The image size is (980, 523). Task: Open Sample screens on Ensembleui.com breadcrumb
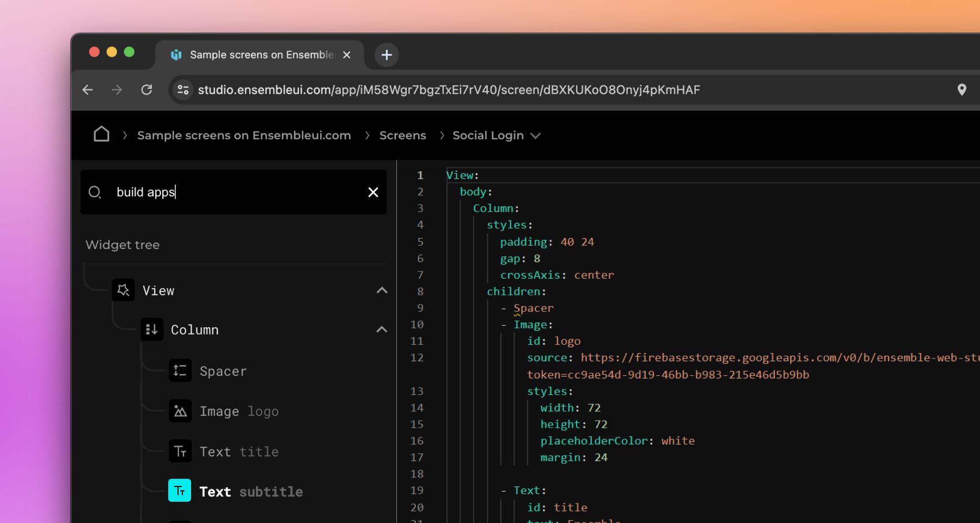[244, 135]
